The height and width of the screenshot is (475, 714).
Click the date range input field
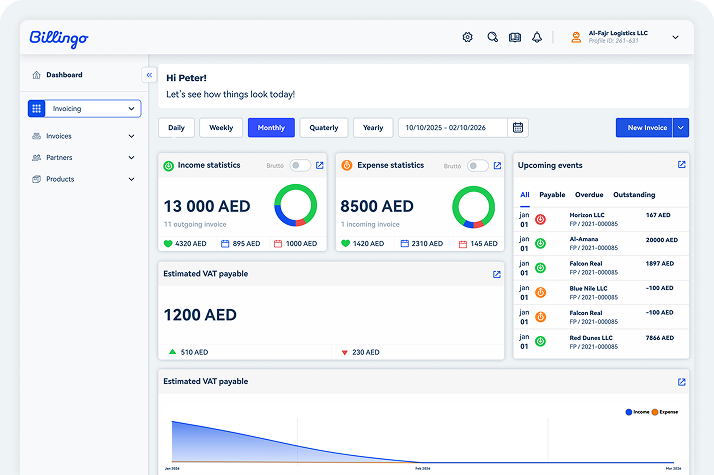click(454, 128)
